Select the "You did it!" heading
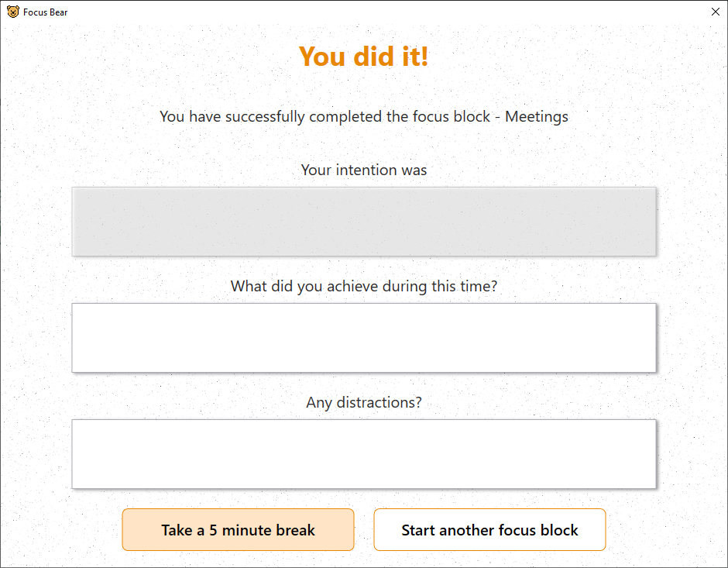This screenshot has height=568, width=728. pyautogui.click(x=363, y=57)
